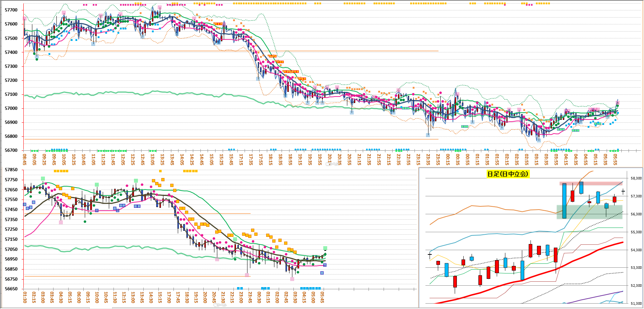Viewport: 644px width, 309px height.
Task: Click the tall blue candlestick in daily chart
Action: 564,201
